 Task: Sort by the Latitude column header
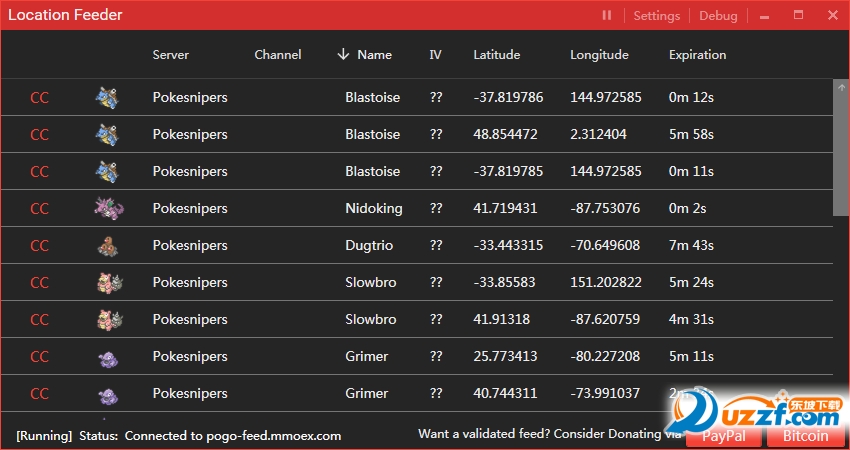coord(497,55)
